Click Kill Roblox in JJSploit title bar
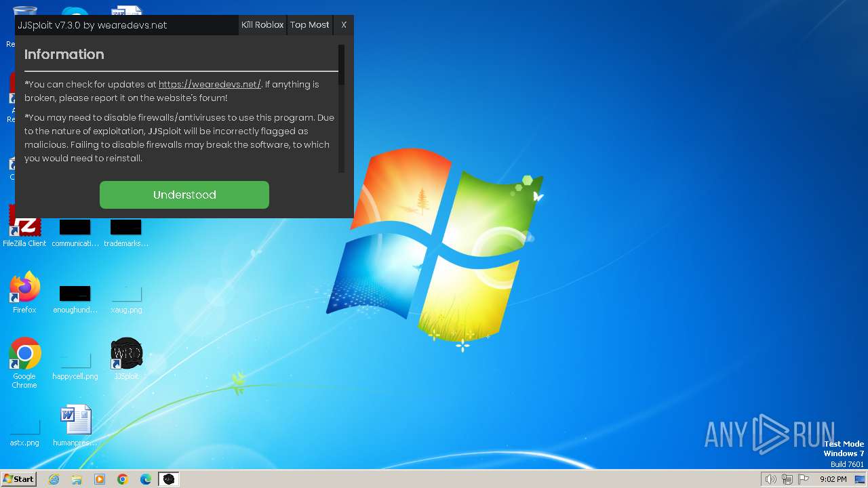 (x=262, y=25)
